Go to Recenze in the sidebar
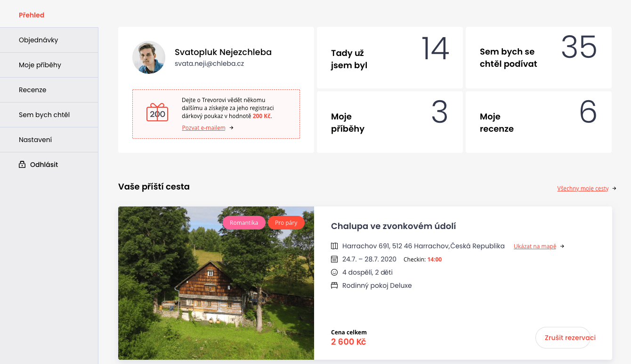631x364 pixels. click(x=49, y=90)
